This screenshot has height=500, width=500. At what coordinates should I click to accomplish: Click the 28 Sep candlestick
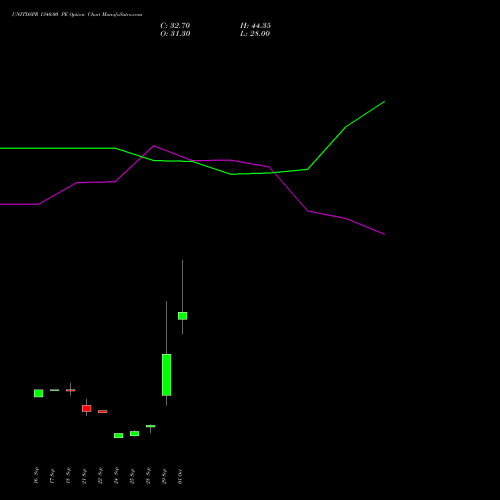151,426
